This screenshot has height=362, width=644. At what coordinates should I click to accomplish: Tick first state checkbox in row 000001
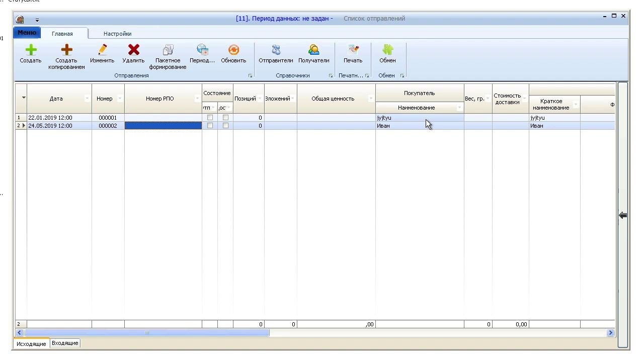tap(210, 118)
